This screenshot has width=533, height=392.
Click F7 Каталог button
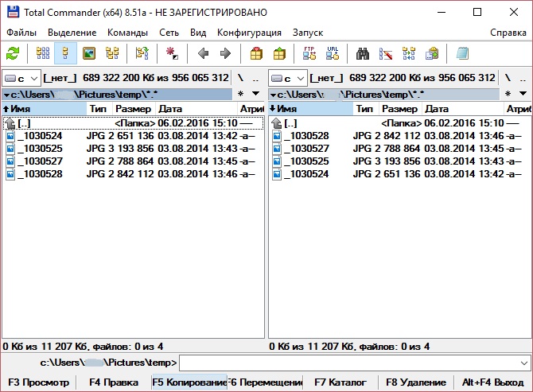click(x=340, y=382)
